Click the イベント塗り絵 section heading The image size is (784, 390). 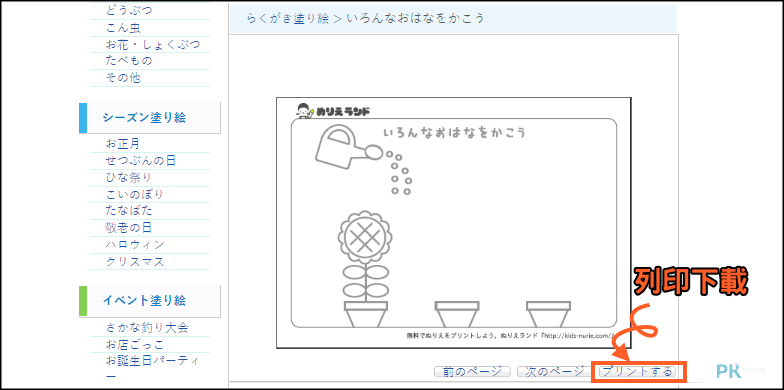click(x=144, y=300)
